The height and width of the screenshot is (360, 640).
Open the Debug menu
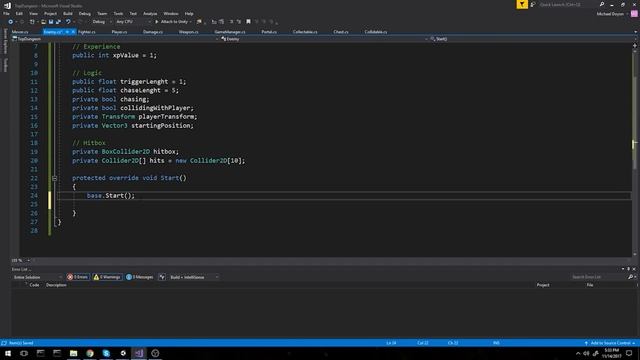[85, 13]
